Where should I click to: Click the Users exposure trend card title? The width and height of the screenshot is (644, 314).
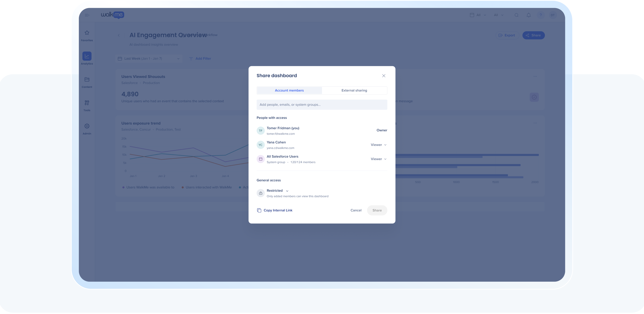pyautogui.click(x=141, y=123)
